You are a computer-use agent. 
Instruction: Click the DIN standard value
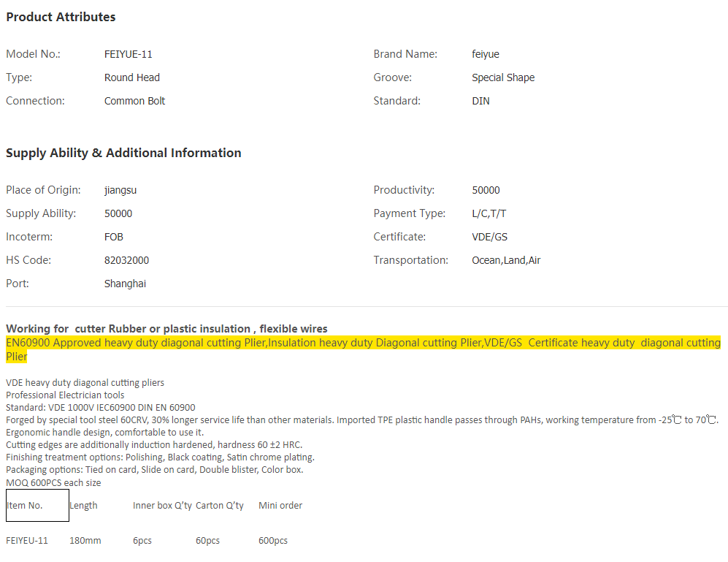click(x=480, y=101)
